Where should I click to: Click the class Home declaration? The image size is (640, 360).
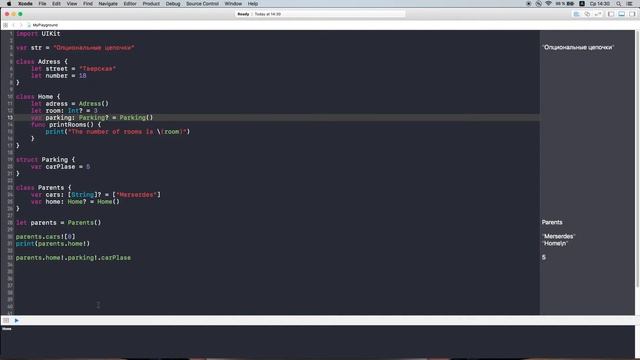[38, 97]
